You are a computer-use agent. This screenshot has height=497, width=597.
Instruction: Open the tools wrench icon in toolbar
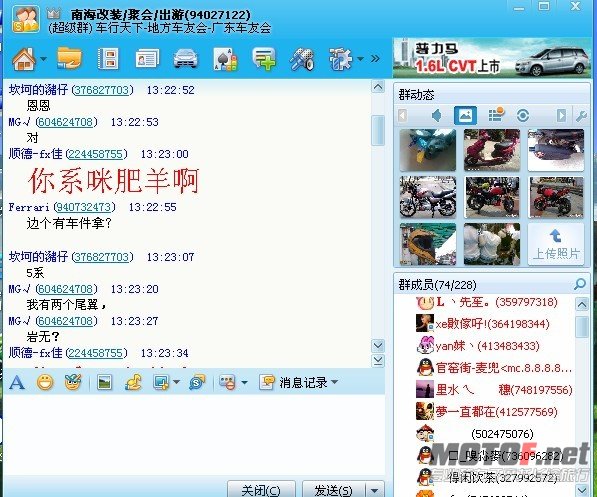pos(302,59)
